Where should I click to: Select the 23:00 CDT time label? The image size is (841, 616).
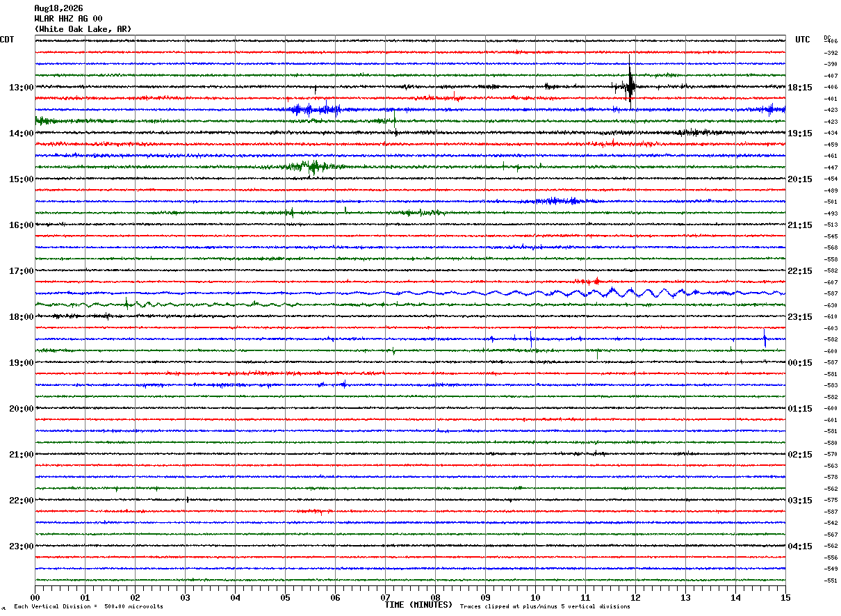pyautogui.click(x=21, y=546)
